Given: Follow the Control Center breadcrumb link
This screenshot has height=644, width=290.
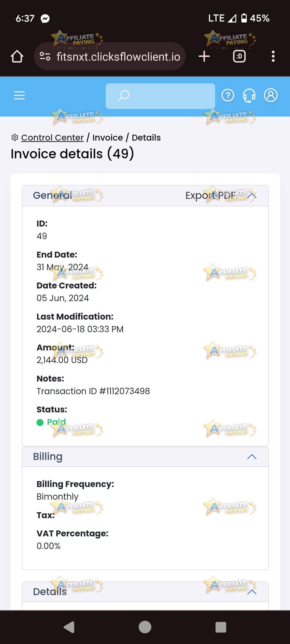Looking at the screenshot, I should tap(52, 138).
